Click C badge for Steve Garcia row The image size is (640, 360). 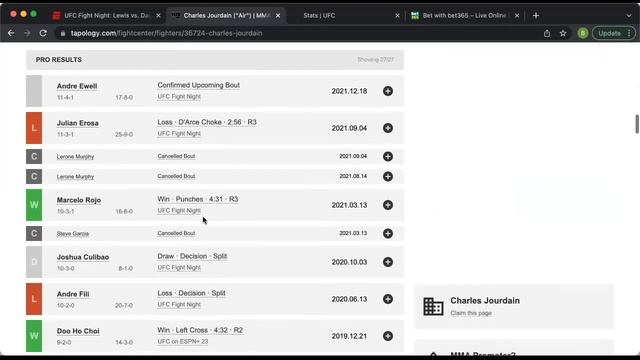point(34,233)
